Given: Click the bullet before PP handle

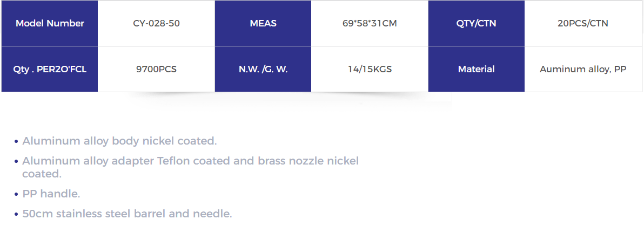Looking at the screenshot, I should tap(16, 194).
